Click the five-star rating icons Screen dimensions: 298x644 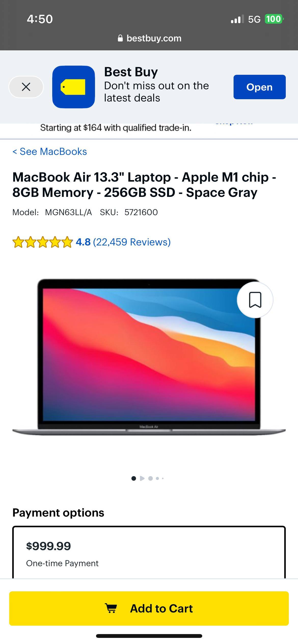tap(43, 242)
